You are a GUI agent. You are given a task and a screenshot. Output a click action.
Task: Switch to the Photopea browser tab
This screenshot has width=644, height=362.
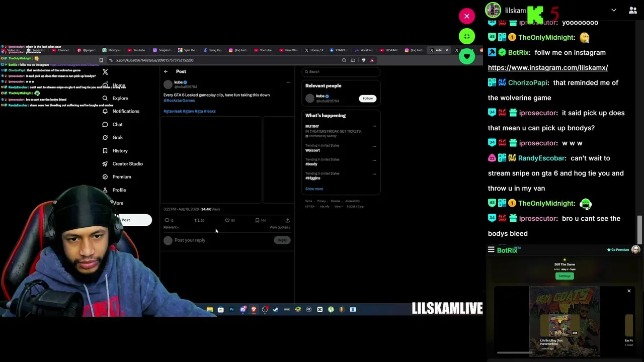[x=112, y=50]
